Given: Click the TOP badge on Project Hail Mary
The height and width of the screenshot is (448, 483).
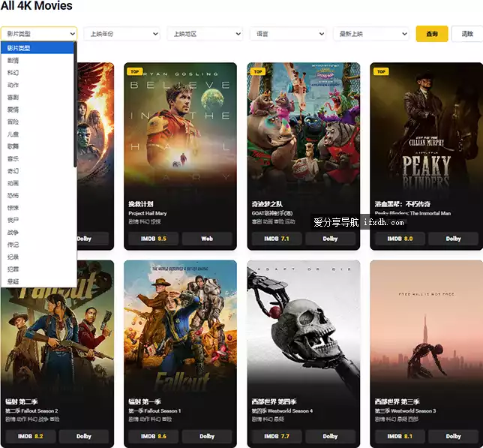Looking at the screenshot, I should (x=134, y=71).
